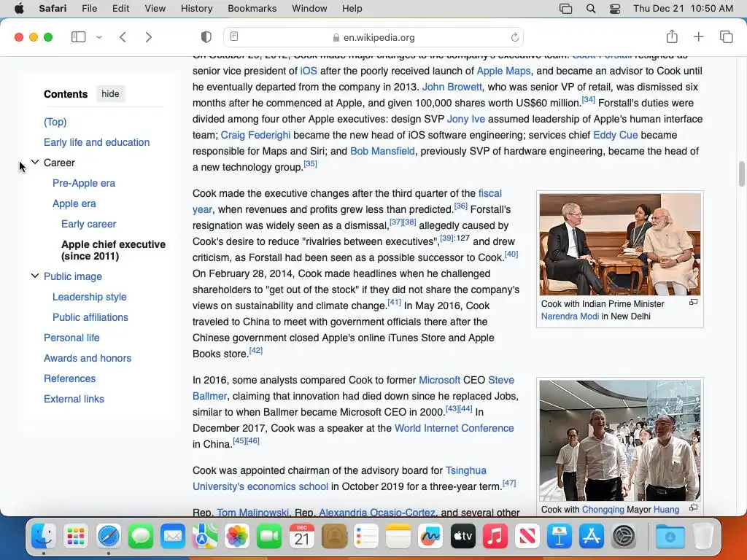The height and width of the screenshot is (560, 747).
Task: Open Mail from the Dock
Action: coord(172,537)
